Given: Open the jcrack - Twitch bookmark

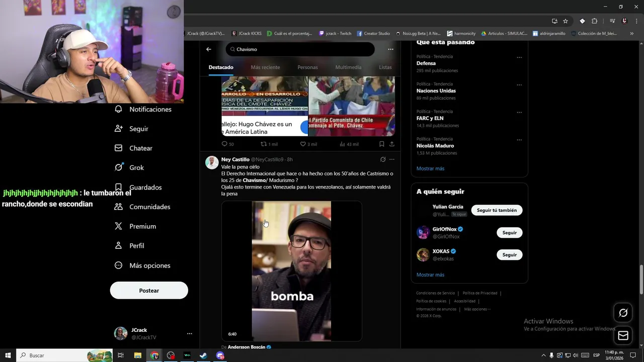Looking at the screenshot, I should [335, 34].
